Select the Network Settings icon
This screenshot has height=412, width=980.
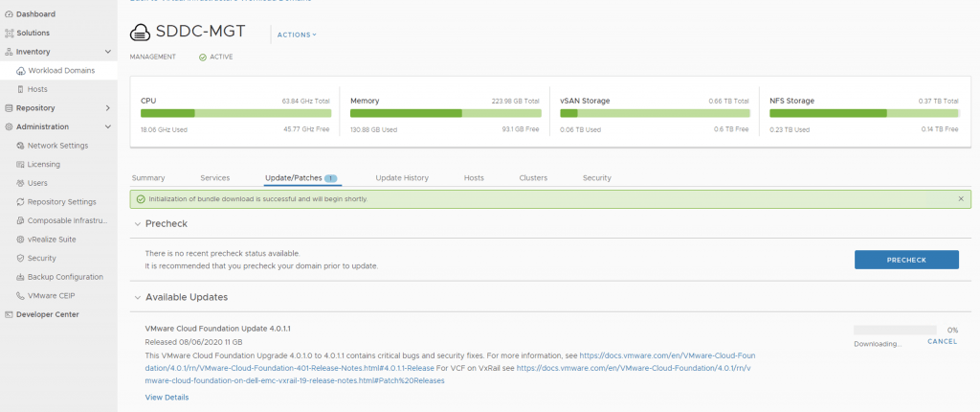click(20, 146)
